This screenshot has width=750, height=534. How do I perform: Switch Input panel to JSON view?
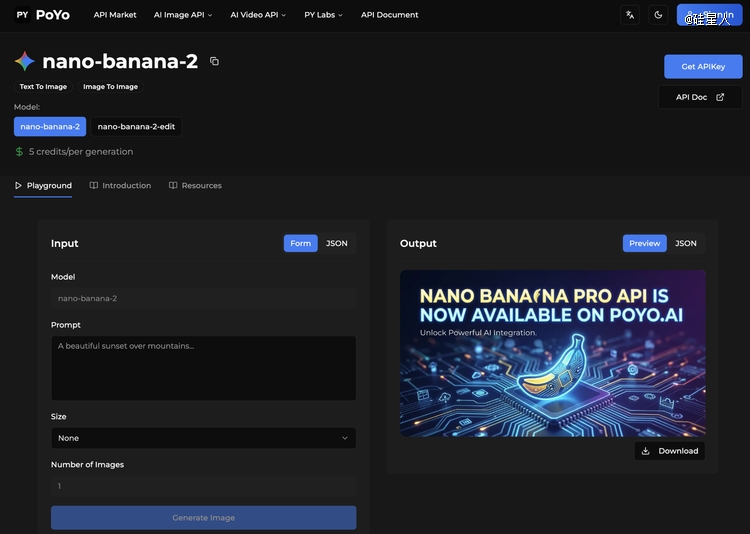pyautogui.click(x=337, y=243)
